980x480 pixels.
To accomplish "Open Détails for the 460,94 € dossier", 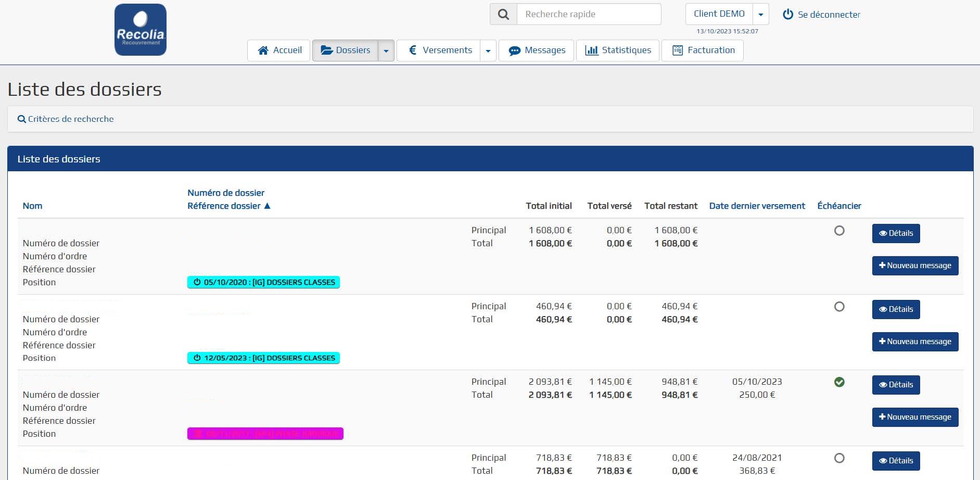I will [x=896, y=309].
